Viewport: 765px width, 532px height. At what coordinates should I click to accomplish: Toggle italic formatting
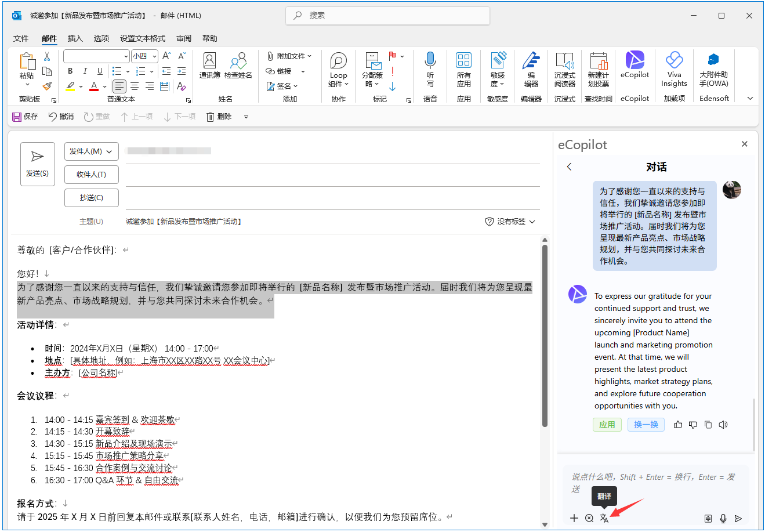click(85, 71)
